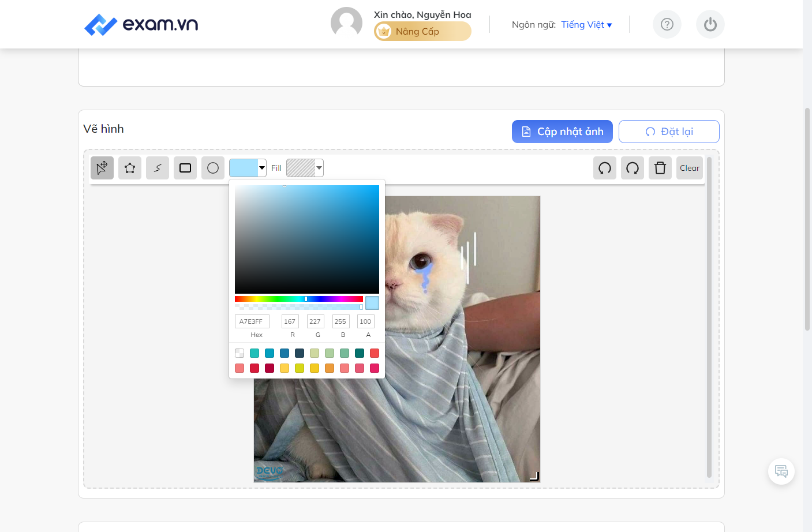This screenshot has height=532, width=812.
Task: Select the rectangle shape tool
Action: point(185,168)
